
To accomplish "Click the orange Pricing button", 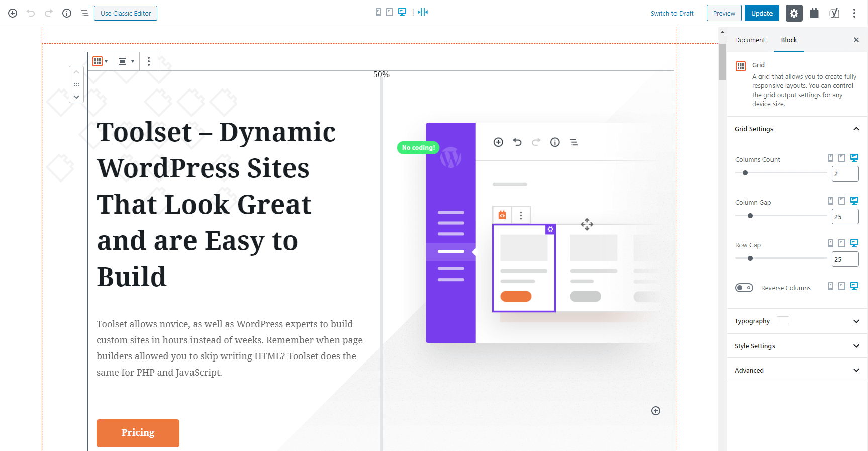I will (x=138, y=433).
